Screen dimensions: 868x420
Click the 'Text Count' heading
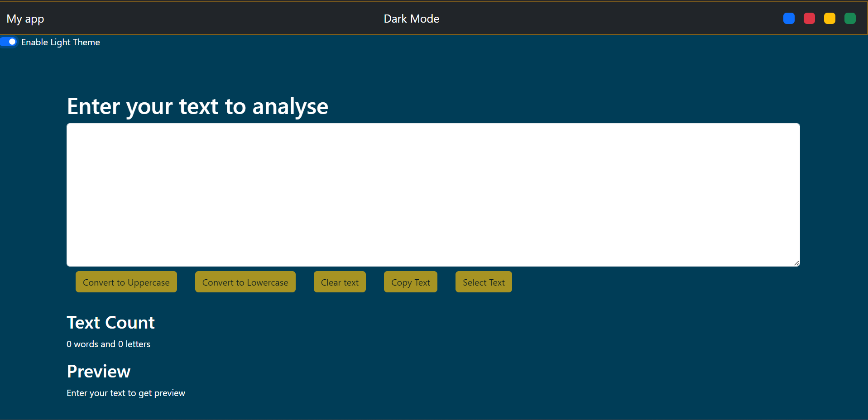coord(110,323)
